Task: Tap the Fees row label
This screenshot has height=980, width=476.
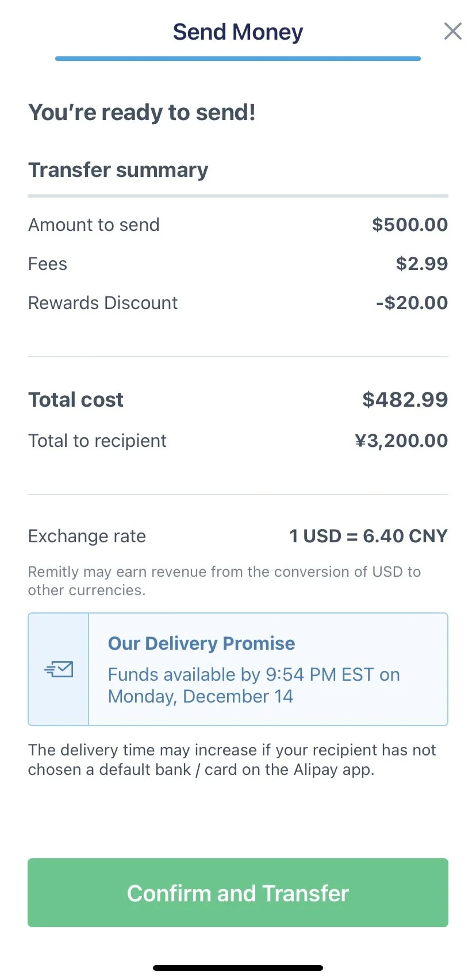Action: point(48,264)
